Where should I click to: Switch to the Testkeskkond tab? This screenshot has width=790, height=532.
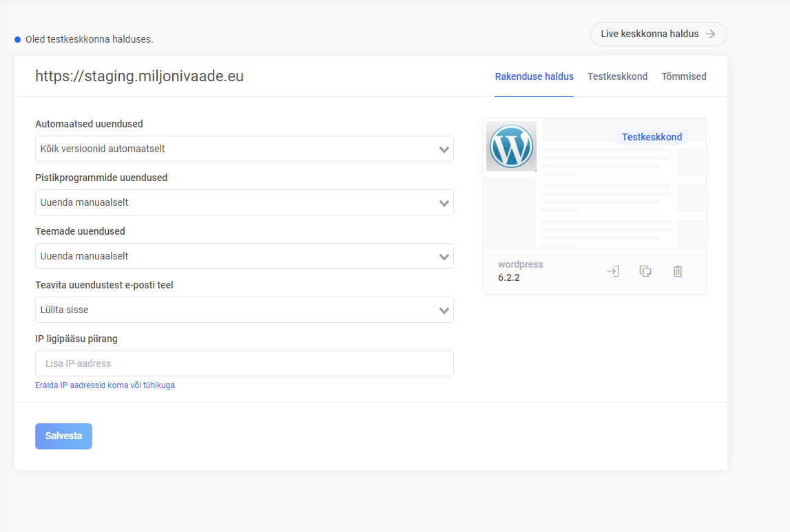tap(617, 76)
